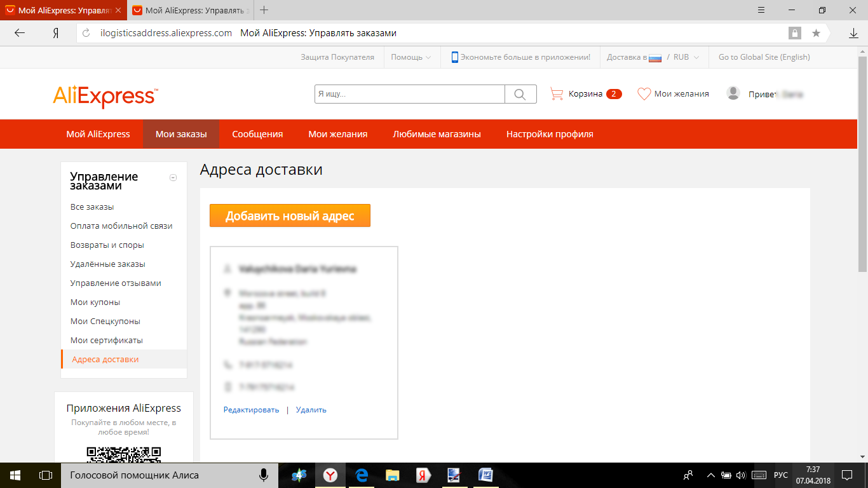The height and width of the screenshot is (488, 868).
Task: Collapse the Управление заказами section
Action: 173,178
